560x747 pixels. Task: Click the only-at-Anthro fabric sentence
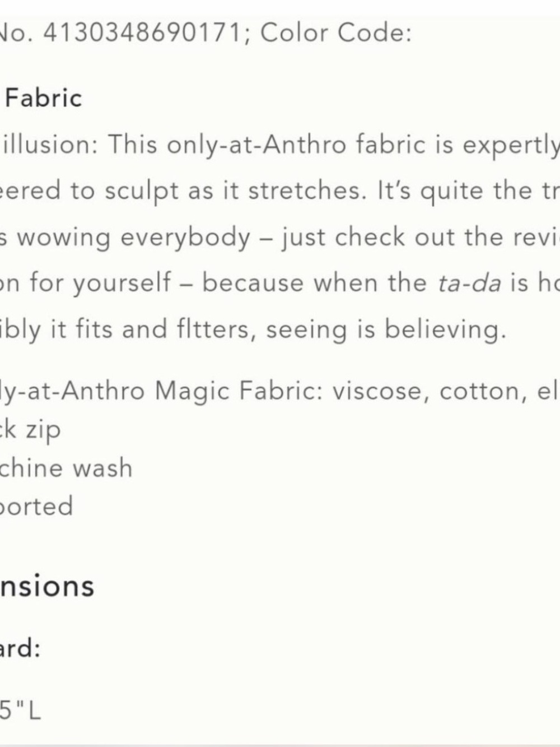point(280,145)
